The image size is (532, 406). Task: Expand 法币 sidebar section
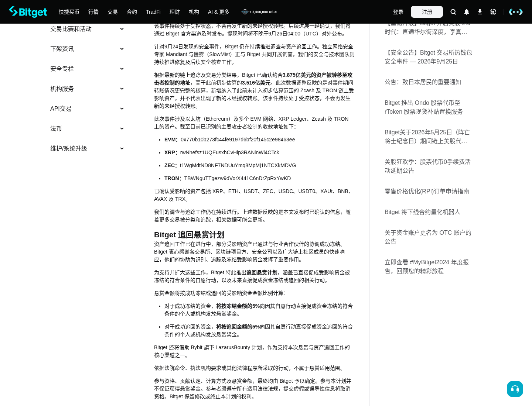pos(87,128)
